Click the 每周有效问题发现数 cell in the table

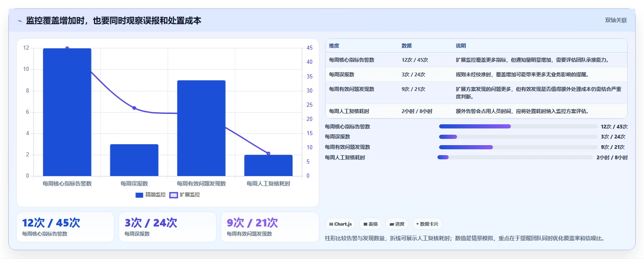(x=351, y=89)
